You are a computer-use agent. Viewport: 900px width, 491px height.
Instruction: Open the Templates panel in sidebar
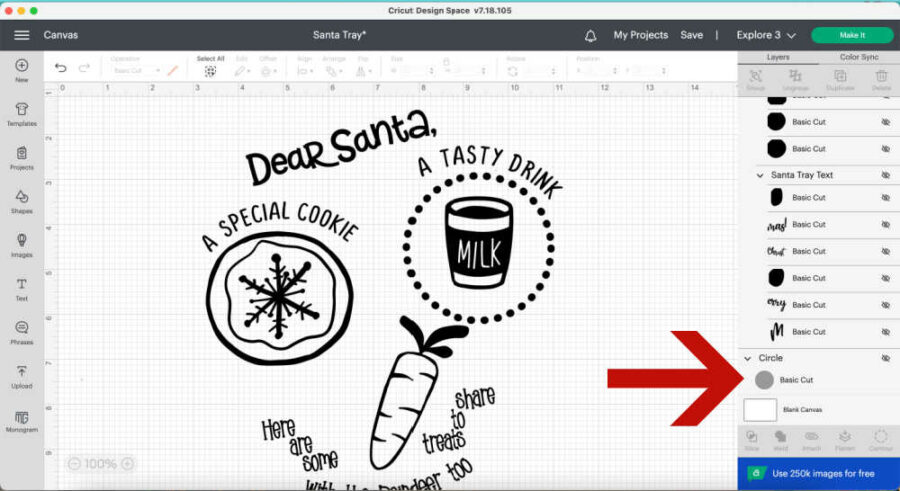[x=21, y=112]
